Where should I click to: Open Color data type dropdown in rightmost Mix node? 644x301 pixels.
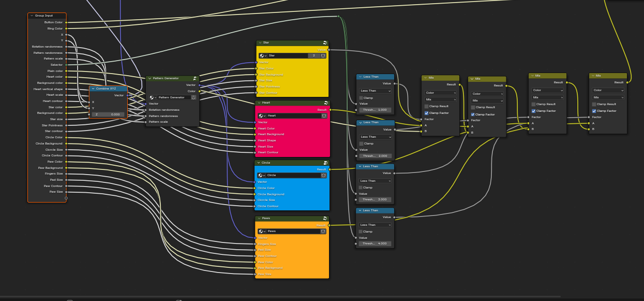pos(608,90)
